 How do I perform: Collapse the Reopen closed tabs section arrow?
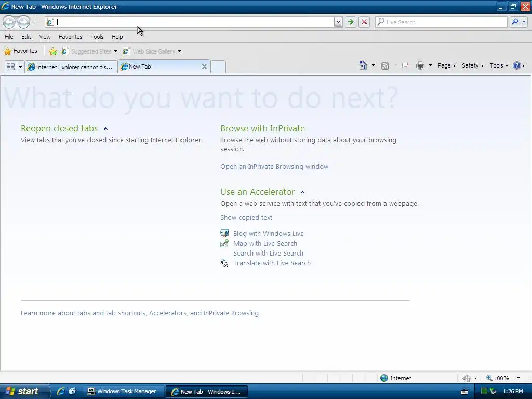pos(105,129)
